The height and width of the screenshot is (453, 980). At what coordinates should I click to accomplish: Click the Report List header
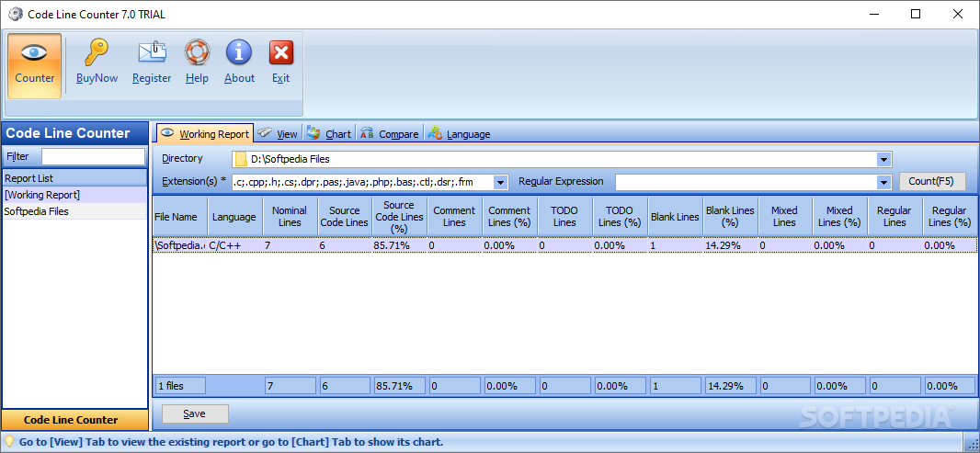coord(75,178)
